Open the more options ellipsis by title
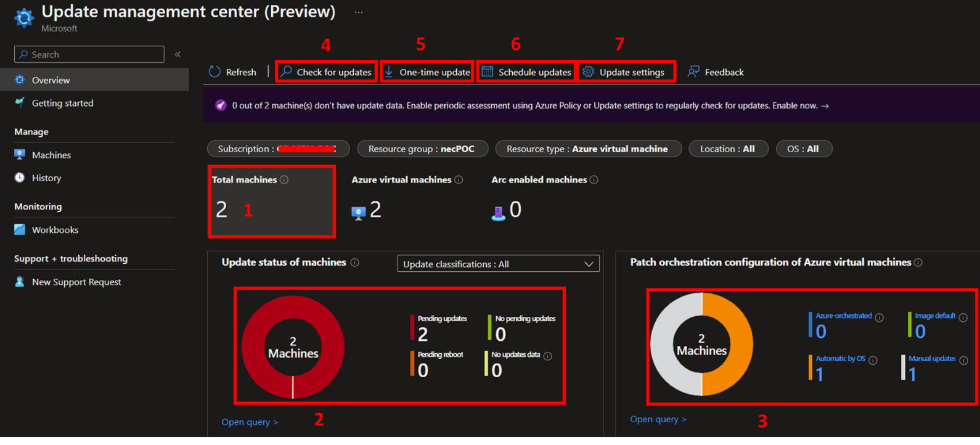Screen dimensions: 980x445 click(x=359, y=12)
